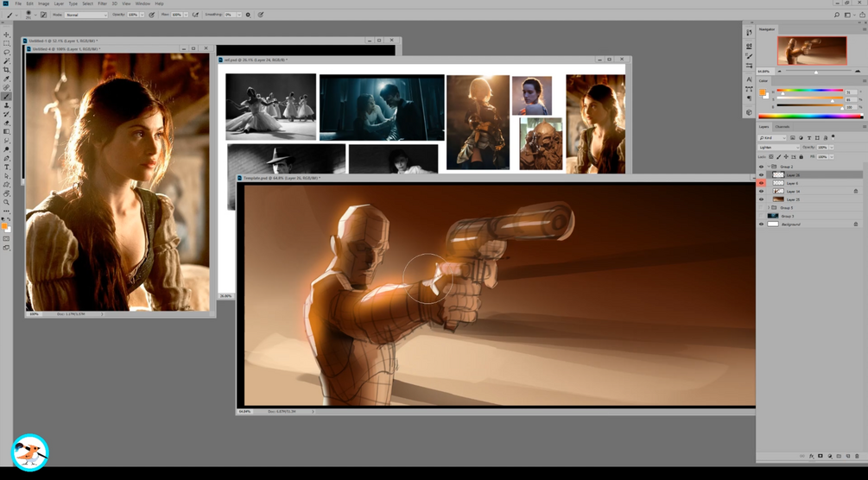The width and height of the screenshot is (868, 480).
Task: Select the Healing Brush tool
Action: [x=7, y=87]
